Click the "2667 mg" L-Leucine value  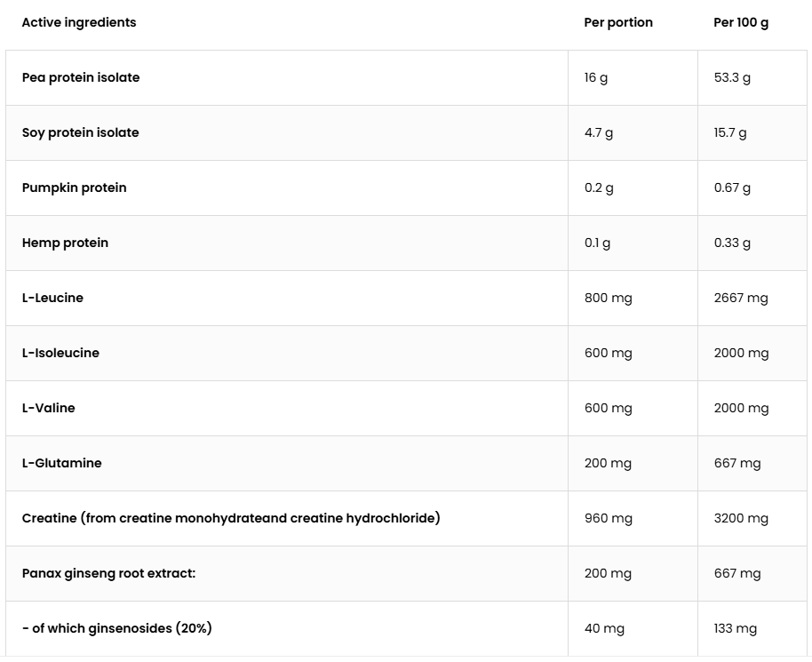click(x=741, y=298)
